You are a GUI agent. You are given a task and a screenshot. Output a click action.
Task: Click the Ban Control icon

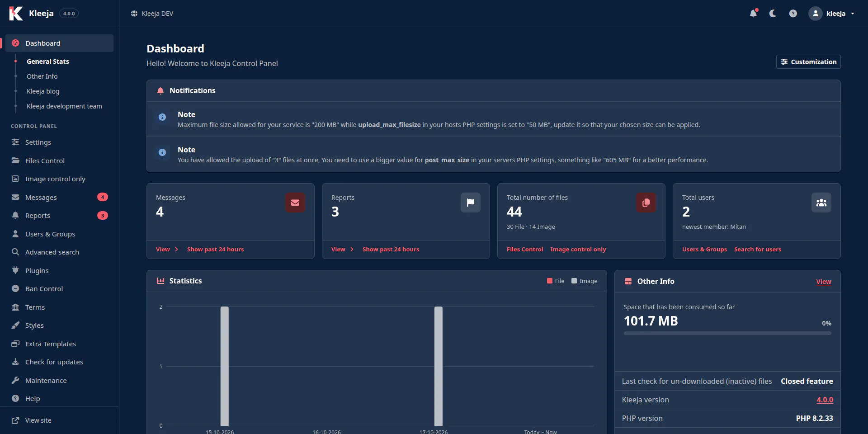[15, 289]
